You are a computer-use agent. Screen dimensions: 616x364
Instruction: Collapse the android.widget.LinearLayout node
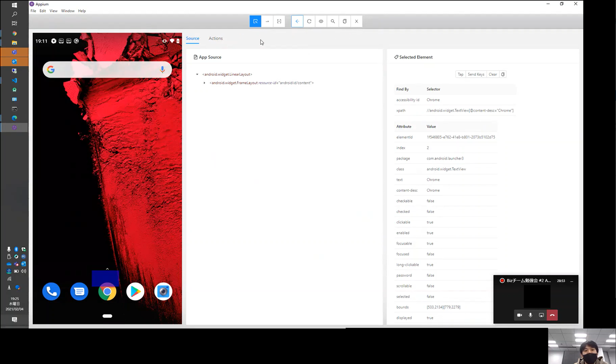tap(197, 74)
